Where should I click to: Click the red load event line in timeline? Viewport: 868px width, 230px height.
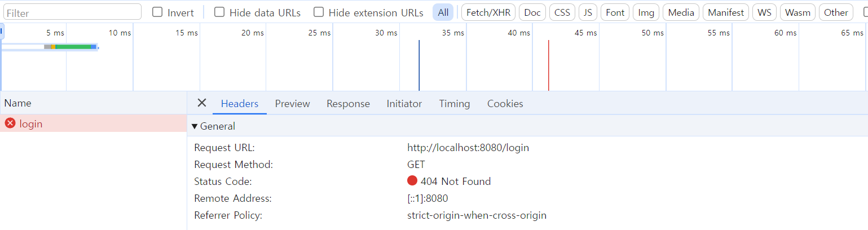548,65
